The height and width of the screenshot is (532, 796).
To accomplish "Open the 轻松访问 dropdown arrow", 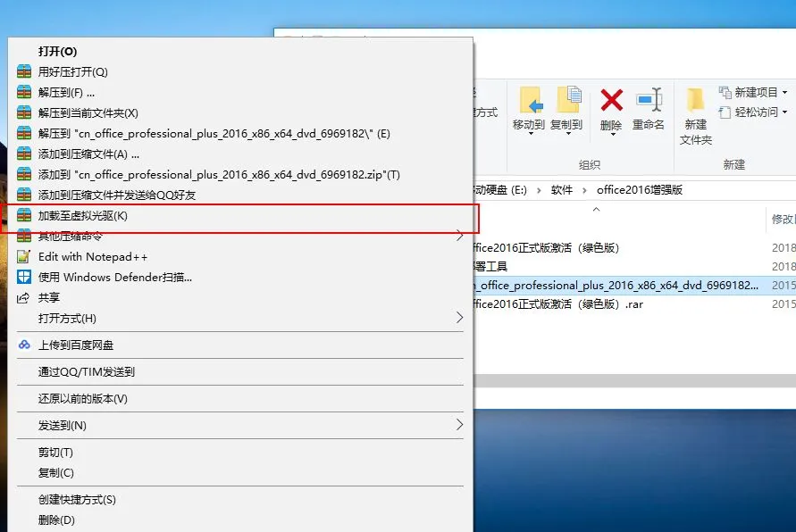I will tap(784, 112).
